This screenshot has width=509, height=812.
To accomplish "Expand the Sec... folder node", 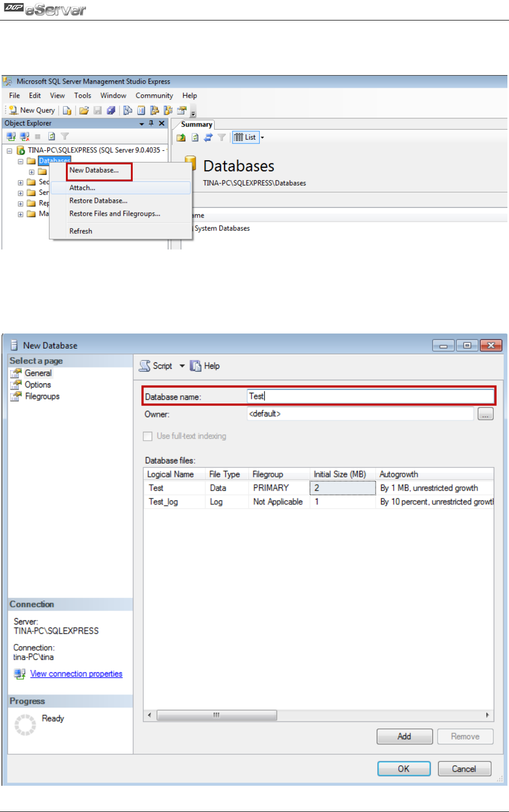I will point(20,183).
